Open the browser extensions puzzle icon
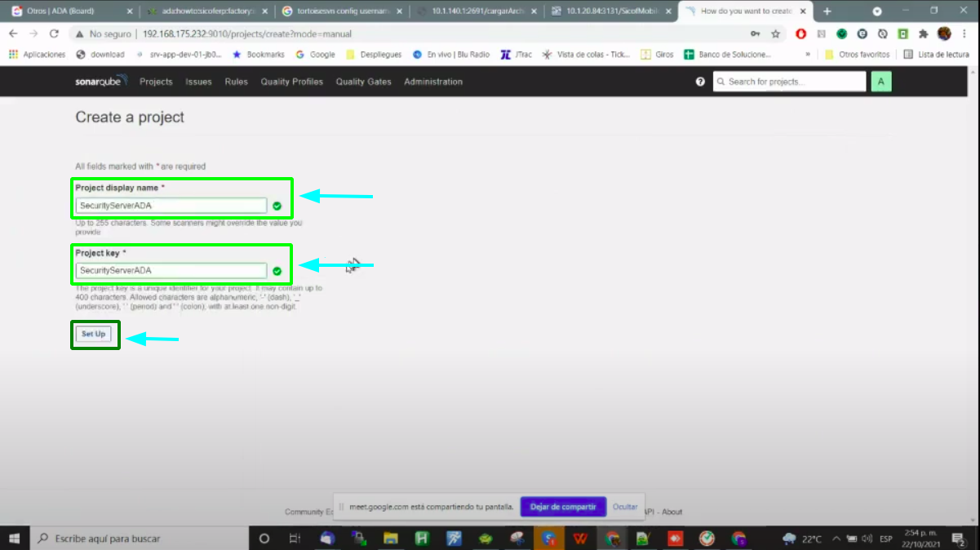The width and height of the screenshot is (980, 550). pyautogui.click(x=924, y=34)
